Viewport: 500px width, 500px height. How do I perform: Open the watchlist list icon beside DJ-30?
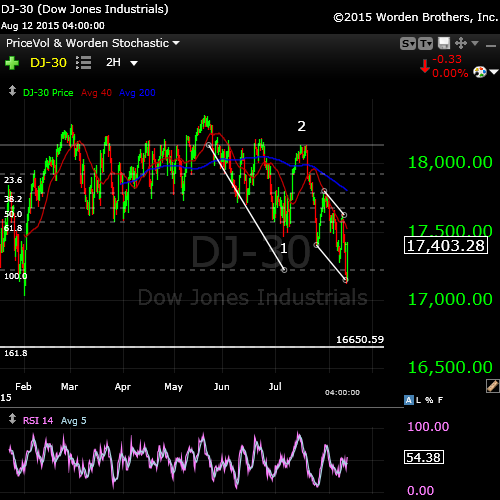(x=83, y=63)
